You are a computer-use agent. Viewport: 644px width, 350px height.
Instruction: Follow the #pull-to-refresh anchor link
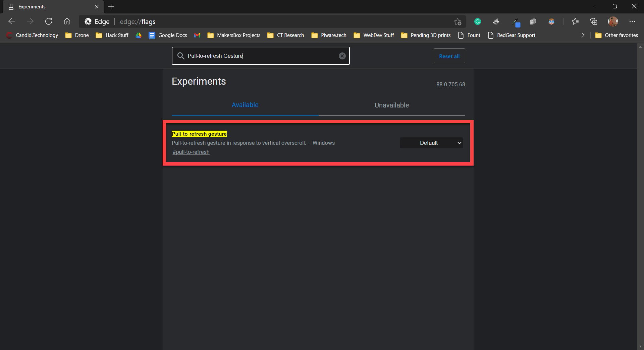tap(191, 152)
